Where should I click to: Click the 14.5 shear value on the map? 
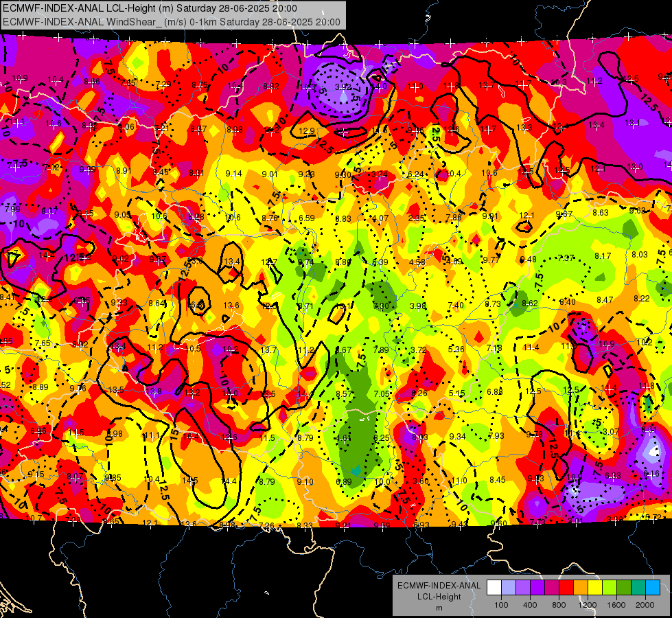pos(190,481)
